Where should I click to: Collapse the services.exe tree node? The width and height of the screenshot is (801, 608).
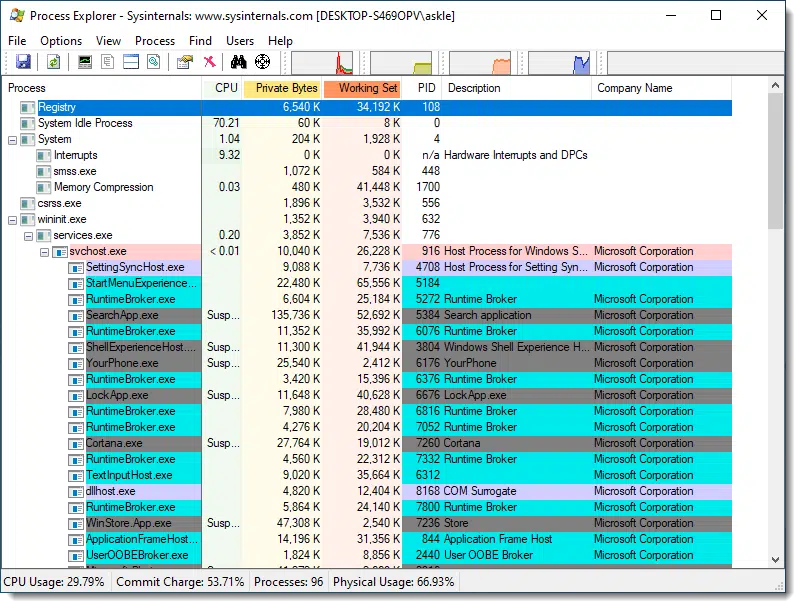pos(29,236)
